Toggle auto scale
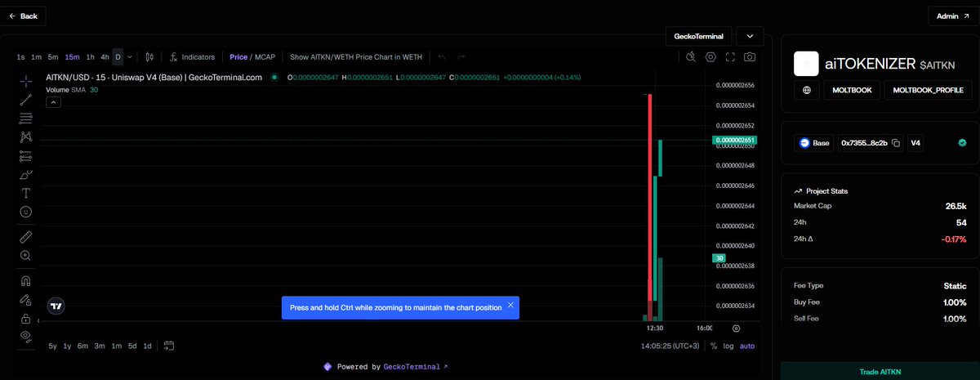The image size is (980, 380). [747, 346]
